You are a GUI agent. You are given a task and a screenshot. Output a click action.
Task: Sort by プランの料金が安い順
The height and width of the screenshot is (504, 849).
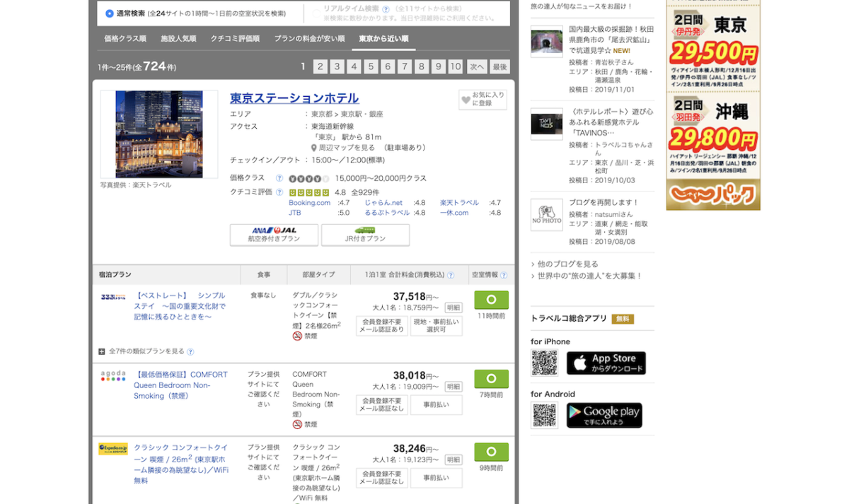pos(309,39)
